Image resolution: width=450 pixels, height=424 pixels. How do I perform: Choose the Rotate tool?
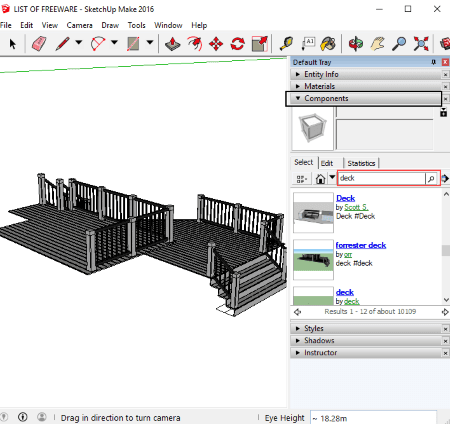point(237,44)
